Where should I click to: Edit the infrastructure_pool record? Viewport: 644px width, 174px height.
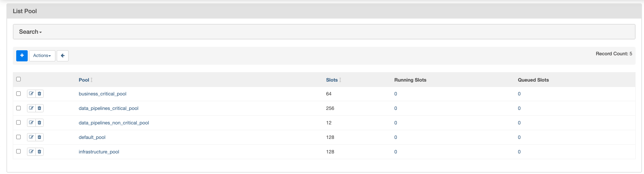tap(31, 152)
